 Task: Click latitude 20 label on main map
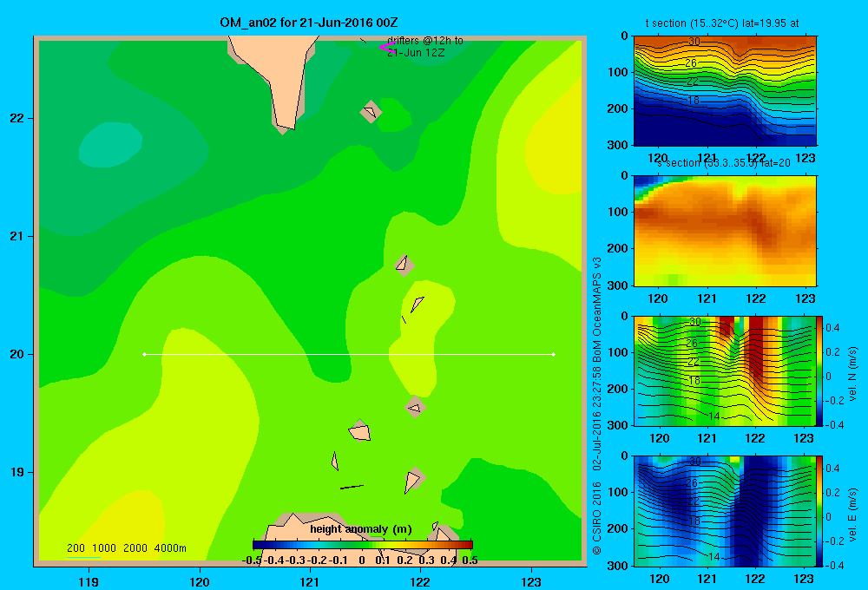(x=17, y=354)
